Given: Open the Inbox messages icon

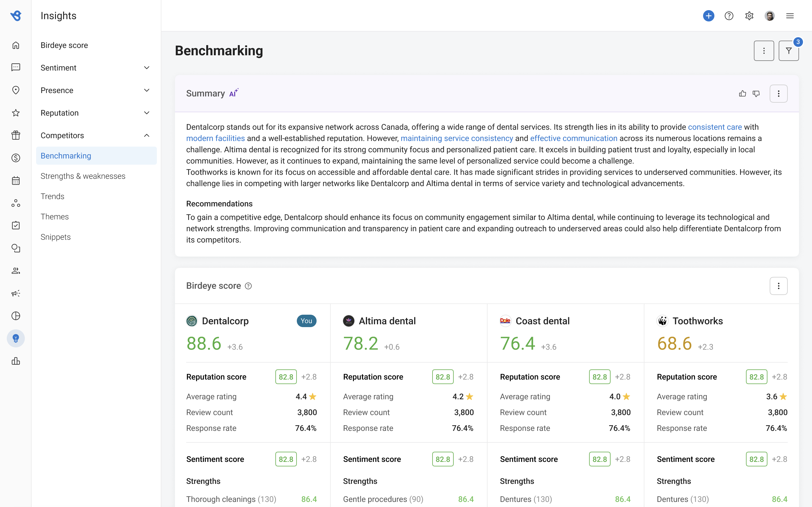Looking at the screenshot, I should (16, 67).
